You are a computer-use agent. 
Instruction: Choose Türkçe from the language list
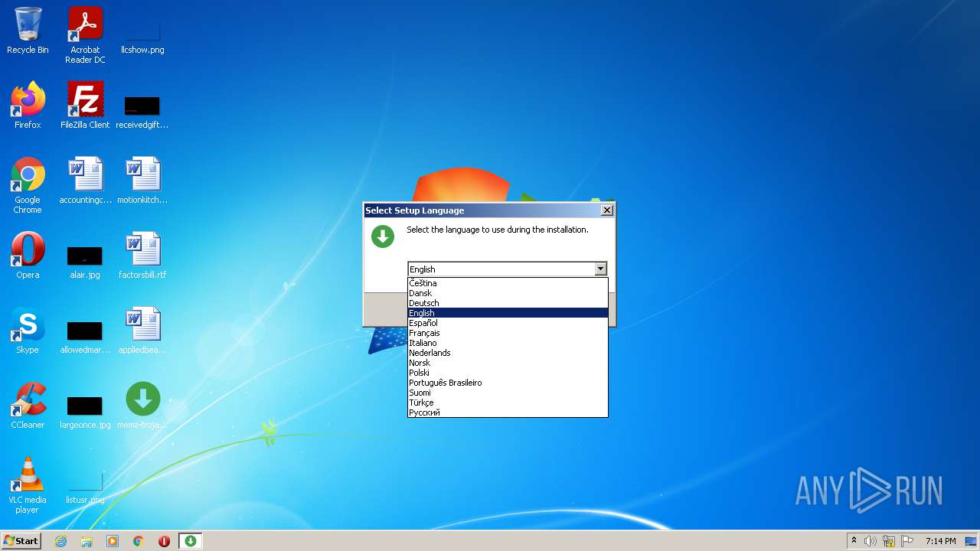508,403
